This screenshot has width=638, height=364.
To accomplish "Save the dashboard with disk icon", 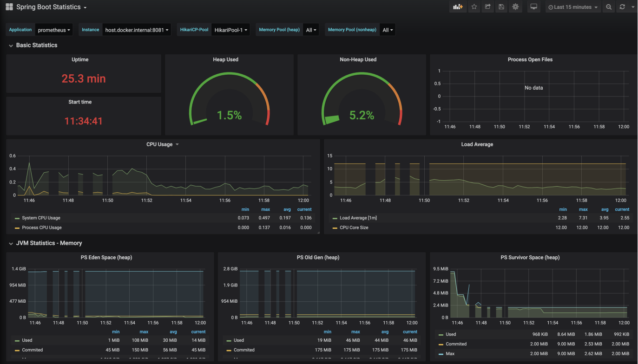I will [501, 7].
